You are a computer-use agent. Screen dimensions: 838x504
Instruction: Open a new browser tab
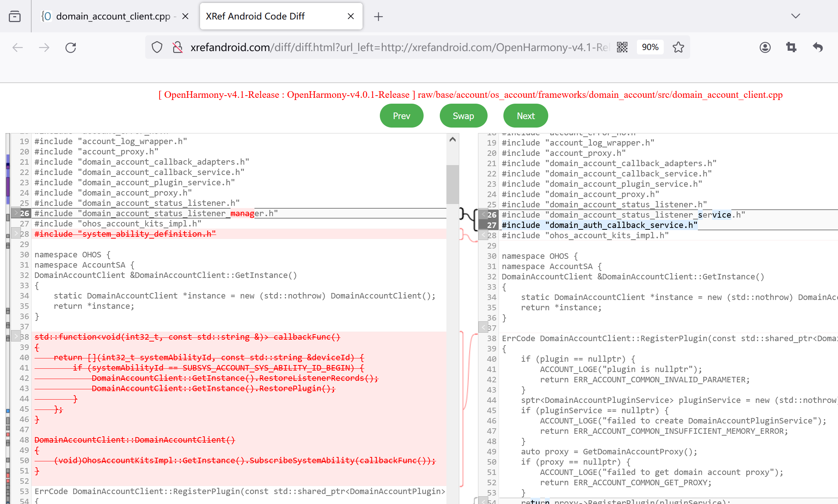(x=378, y=16)
